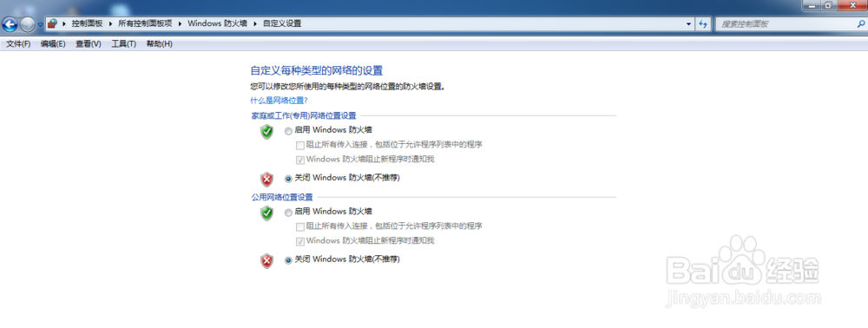Toggle block all incoming connections for private network
868x328 pixels.
click(300, 146)
